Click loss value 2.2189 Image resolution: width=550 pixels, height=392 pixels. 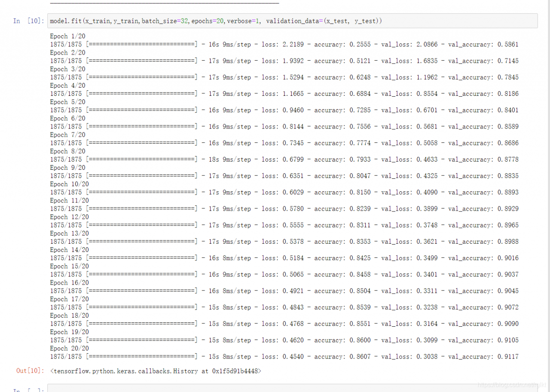[x=293, y=44]
